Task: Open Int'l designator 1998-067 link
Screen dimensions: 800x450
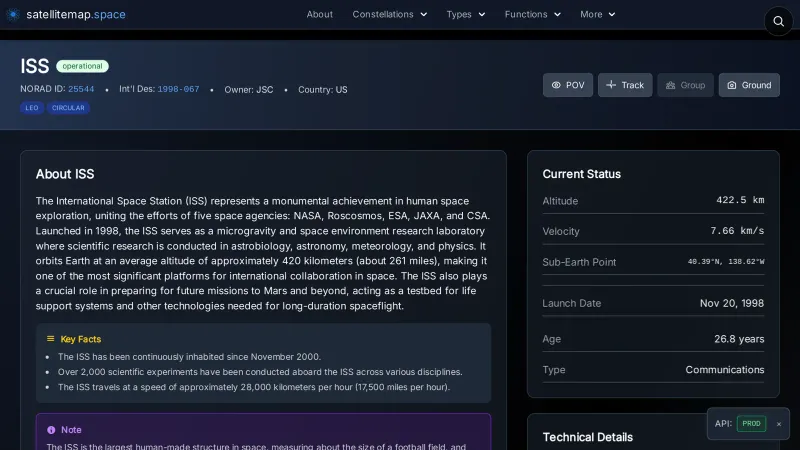Action: 178,90
